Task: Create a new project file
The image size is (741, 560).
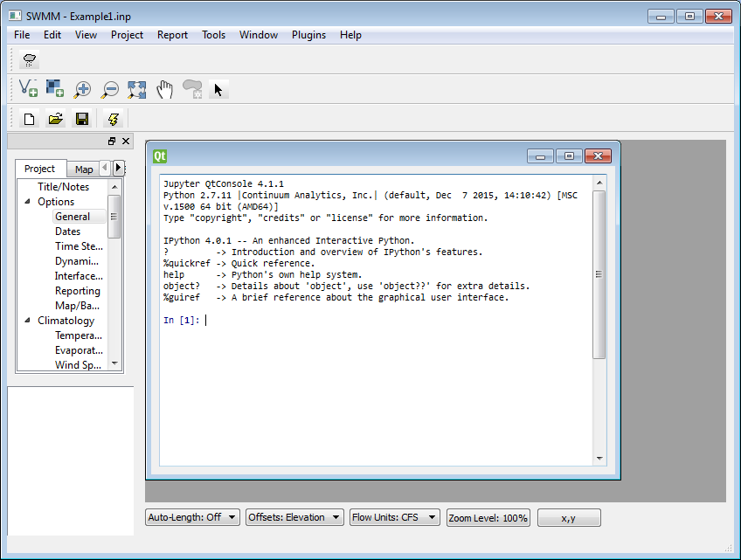Action: point(30,119)
